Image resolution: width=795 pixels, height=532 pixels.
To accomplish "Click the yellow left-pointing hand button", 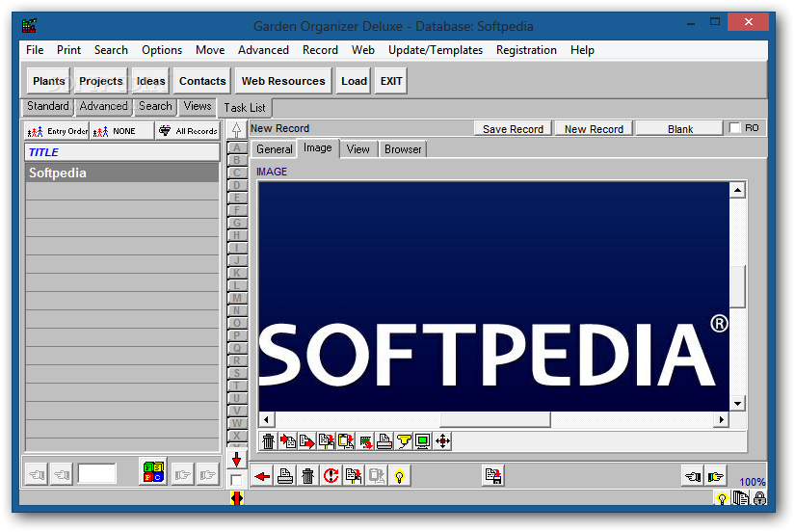I will click(x=693, y=476).
